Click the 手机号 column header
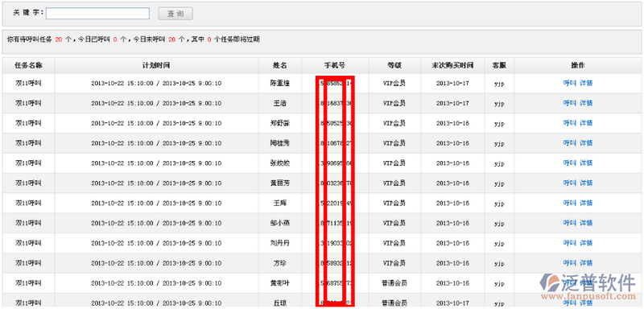The image size is (644, 309). click(x=335, y=65)
